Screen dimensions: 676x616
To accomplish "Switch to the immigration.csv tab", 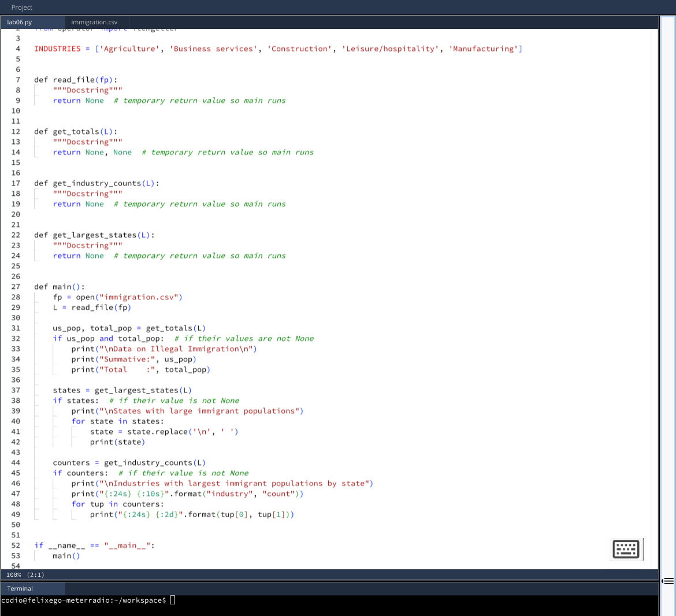I will [x=94, y=22].
